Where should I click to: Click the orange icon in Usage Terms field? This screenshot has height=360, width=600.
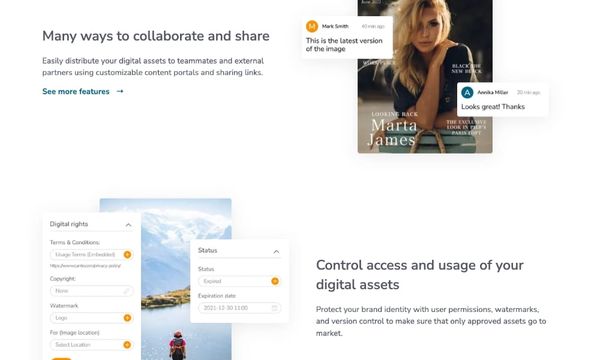coord(127,254)
